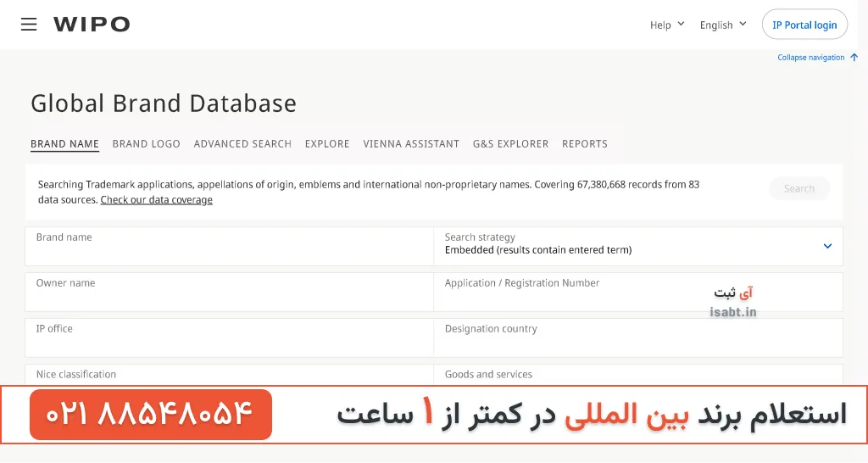Open the ADVANCED SEARCH tab

(242, 144)
